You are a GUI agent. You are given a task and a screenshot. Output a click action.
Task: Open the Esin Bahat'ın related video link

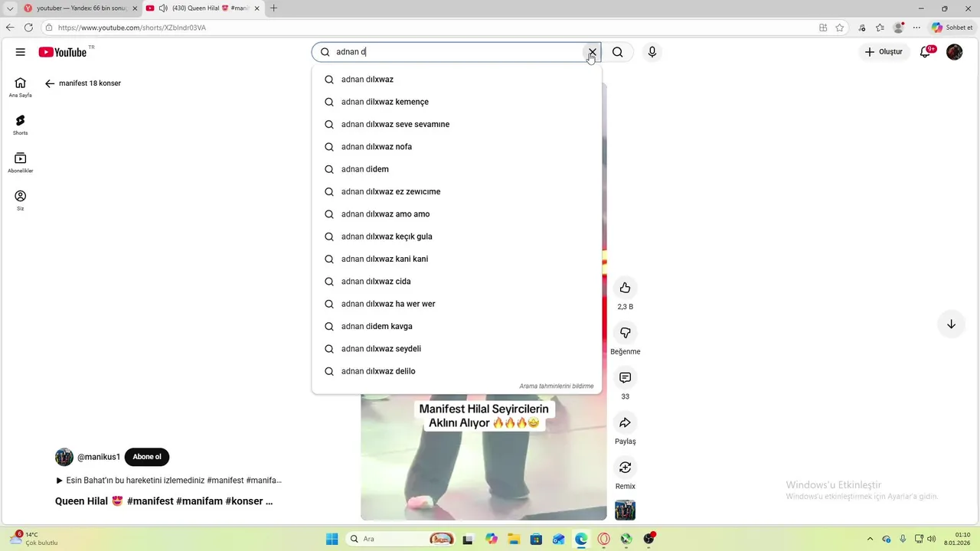click(x=169, y=481)
